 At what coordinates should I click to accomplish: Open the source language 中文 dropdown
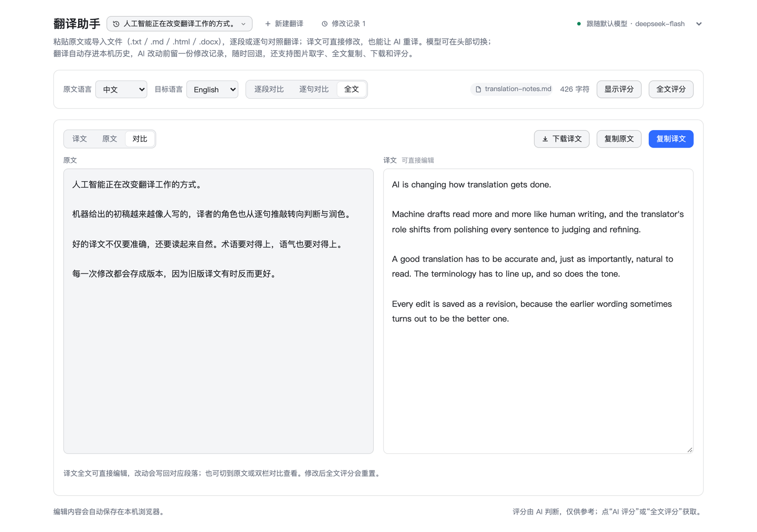coord(122,89)
